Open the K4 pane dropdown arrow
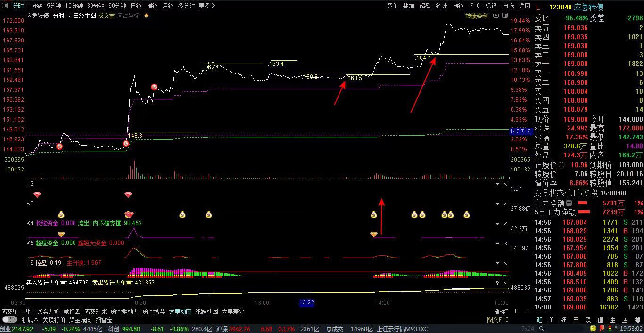 tap(497, 224)
